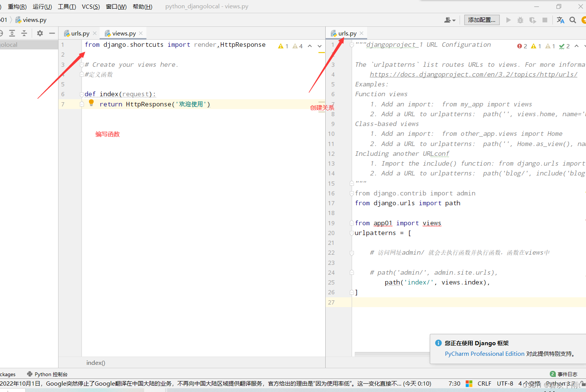This screenshot has height=392, width=586.
Task: Click yellow warning count in right editor
Action: (x=536, y=46)
